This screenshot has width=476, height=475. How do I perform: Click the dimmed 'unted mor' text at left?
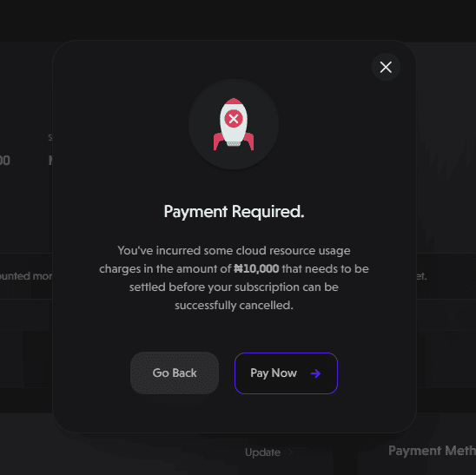[x=26, y=276]
